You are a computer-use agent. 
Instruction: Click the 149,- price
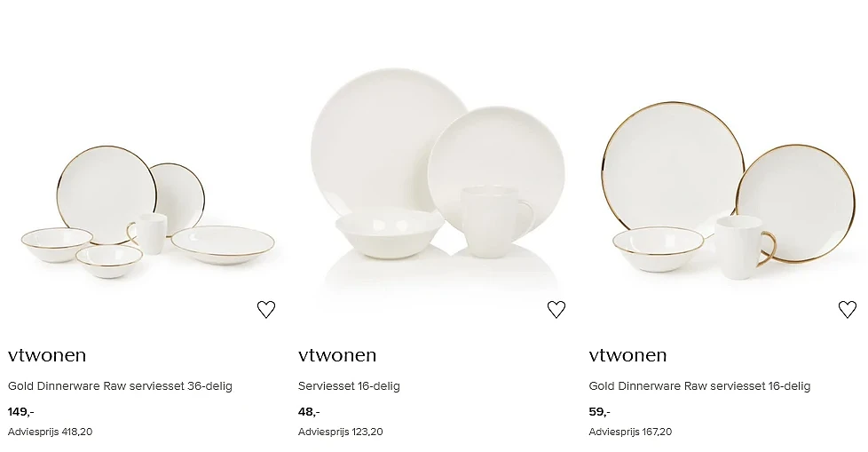21,411
